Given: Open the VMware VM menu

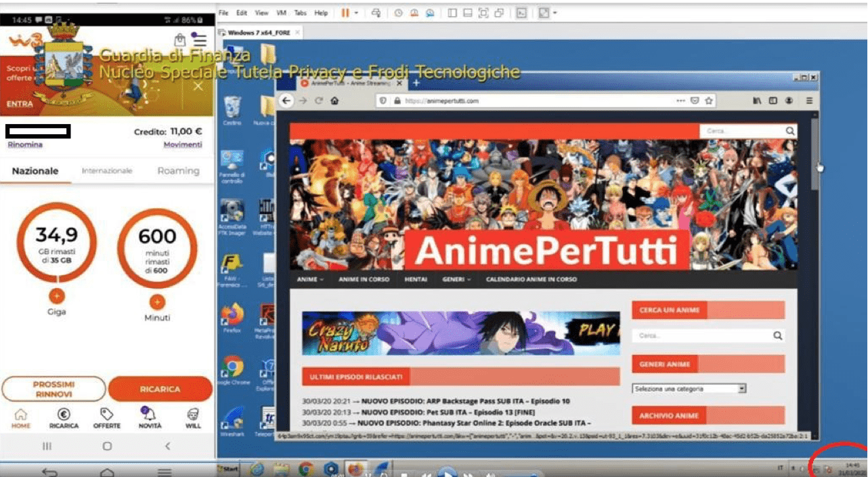Looking at the screenshot, I should pos(281,13).
